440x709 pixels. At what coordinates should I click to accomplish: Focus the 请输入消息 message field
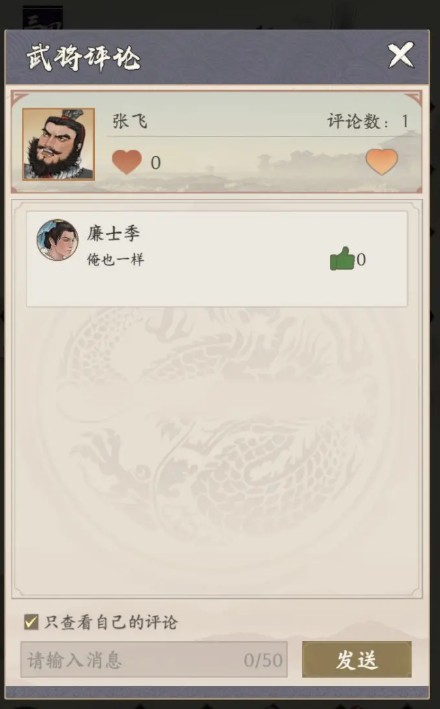pyautogui.click(x=154, y=660)
